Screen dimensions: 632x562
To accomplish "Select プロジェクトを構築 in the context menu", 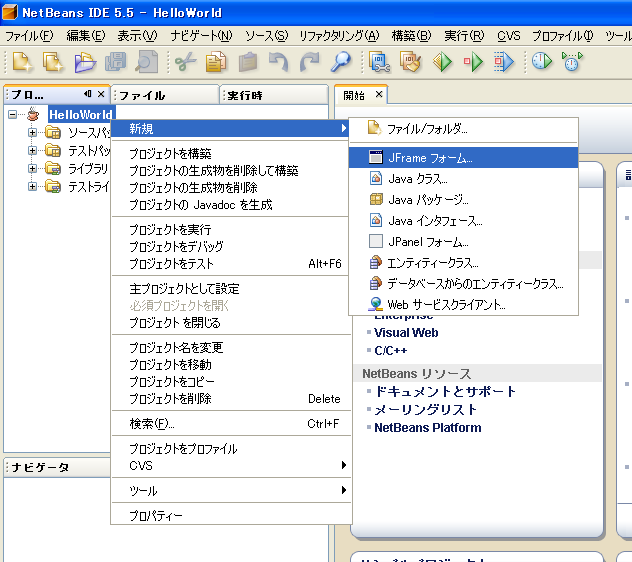I will point(170,154).
